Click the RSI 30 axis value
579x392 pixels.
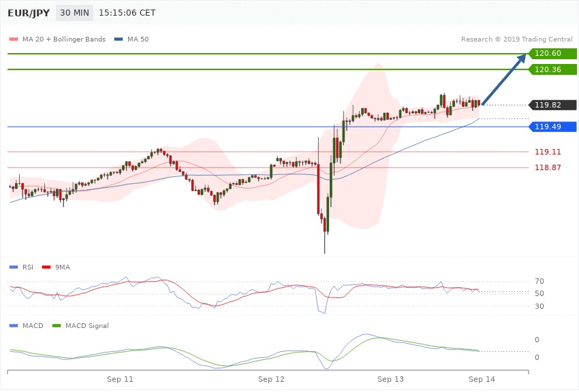[539, 306]
